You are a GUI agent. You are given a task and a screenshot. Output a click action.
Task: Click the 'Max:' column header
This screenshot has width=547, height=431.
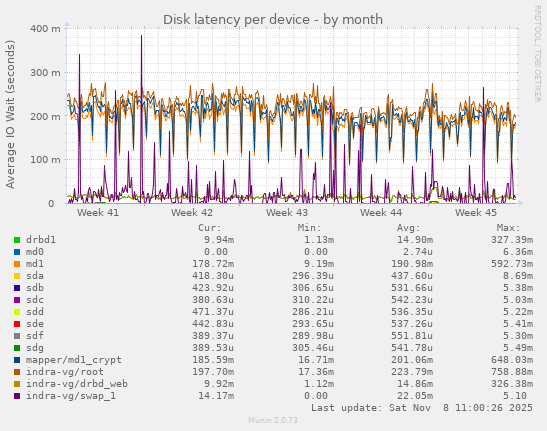(508, 228)
